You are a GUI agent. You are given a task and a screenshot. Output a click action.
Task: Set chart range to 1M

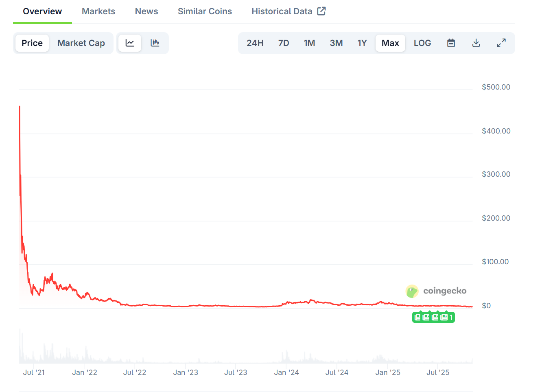pyautogui.click(x=309, y=43)
